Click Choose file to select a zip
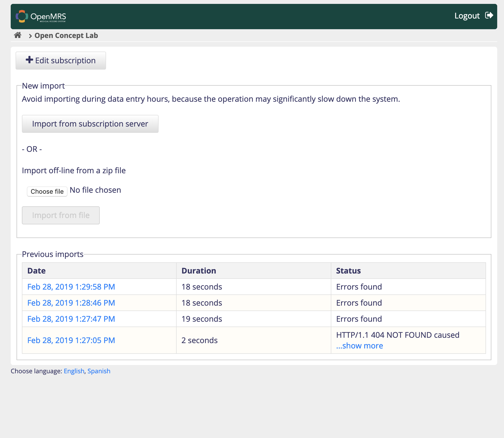504x438 pixels. point(47,191)
